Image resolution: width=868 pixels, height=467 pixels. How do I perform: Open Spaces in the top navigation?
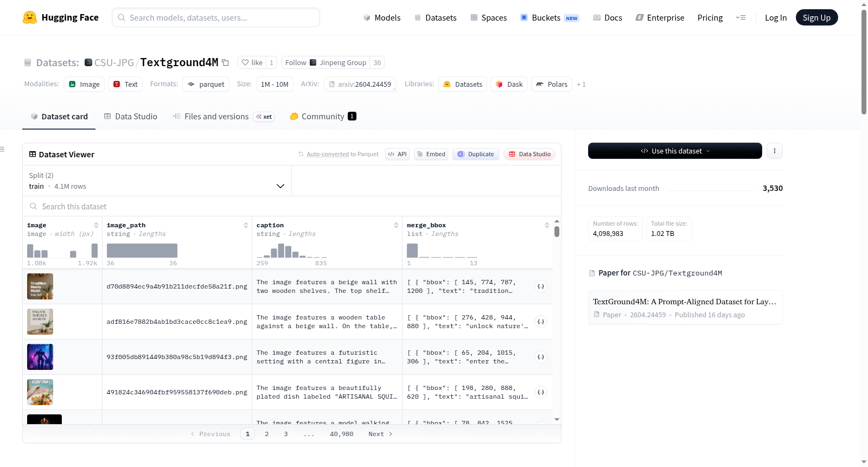489,18
